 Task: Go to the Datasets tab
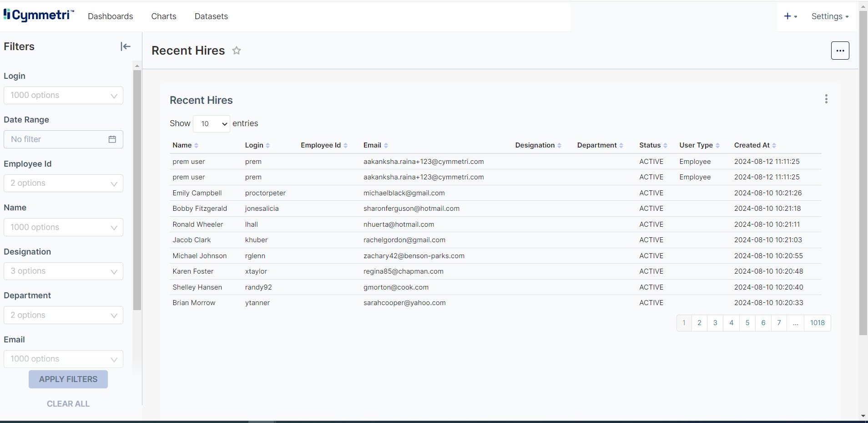[x=211, y=16]
